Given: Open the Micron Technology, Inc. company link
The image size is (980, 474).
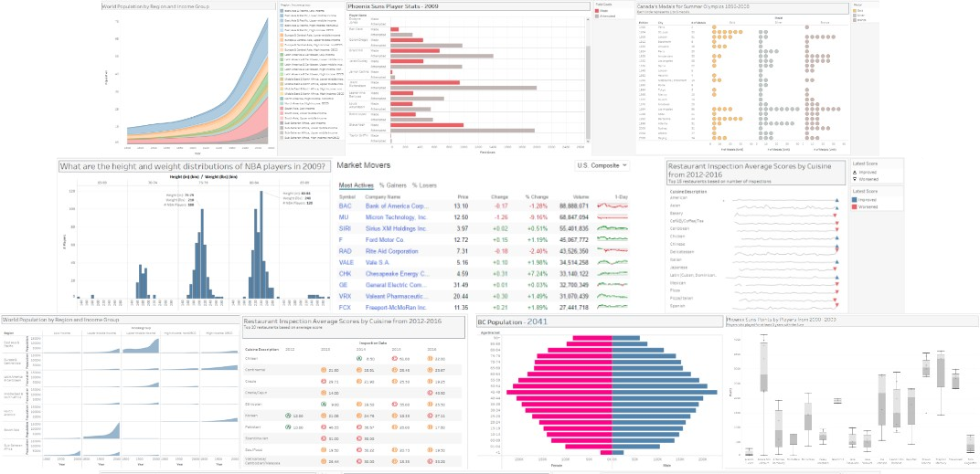Looking at the screenshot, I should pyautogui.click(x=397, y=217).
